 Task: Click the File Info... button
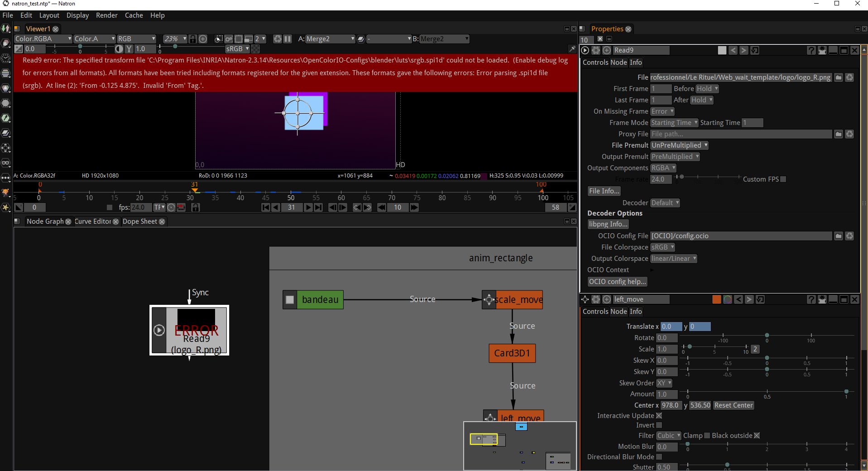604,191
